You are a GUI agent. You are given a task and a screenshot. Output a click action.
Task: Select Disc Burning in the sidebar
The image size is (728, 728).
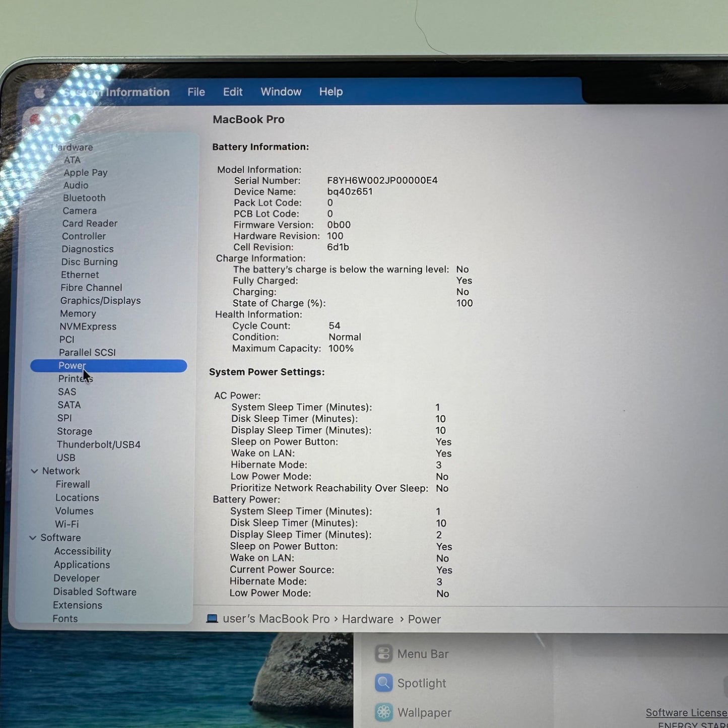90,262
